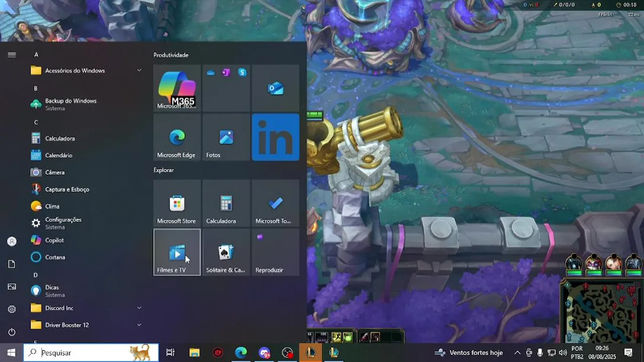644x362 pixels.
Task: Open Task View on the taskbar
Action: pos(170,352)
